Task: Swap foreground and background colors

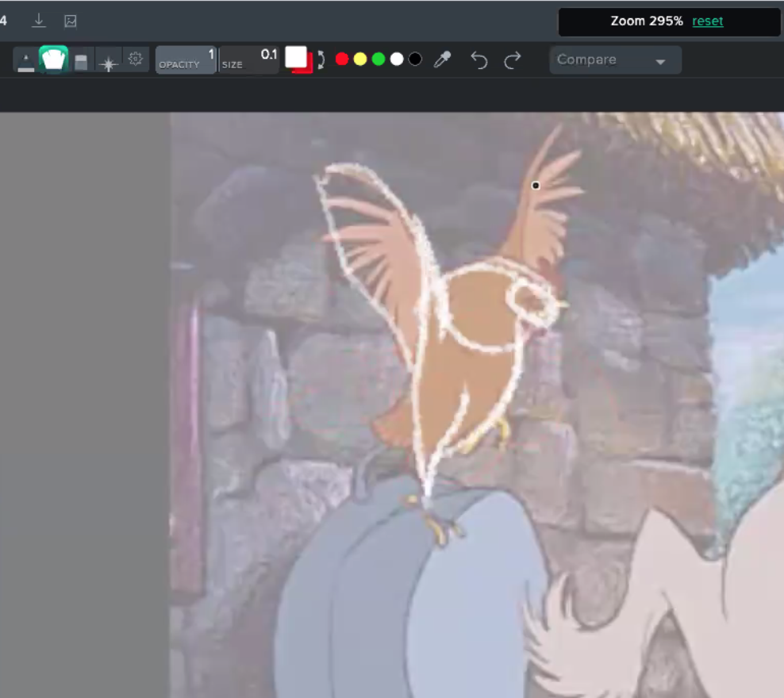Action: pyautogui.click(x=321, y=59)
